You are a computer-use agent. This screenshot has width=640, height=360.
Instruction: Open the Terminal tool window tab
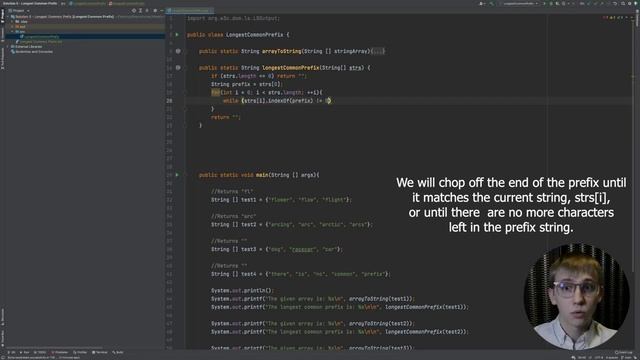[x=100, y=352]
